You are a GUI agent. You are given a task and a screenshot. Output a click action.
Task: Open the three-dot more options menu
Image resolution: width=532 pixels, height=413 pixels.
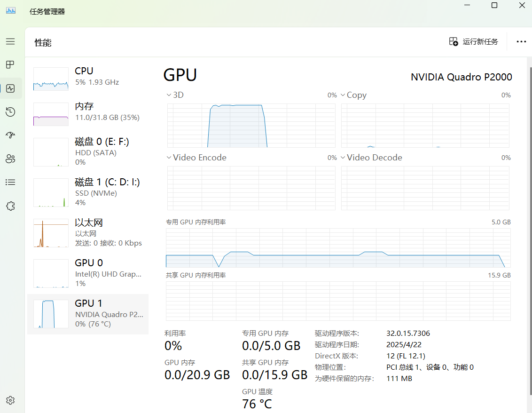(521, 42)
